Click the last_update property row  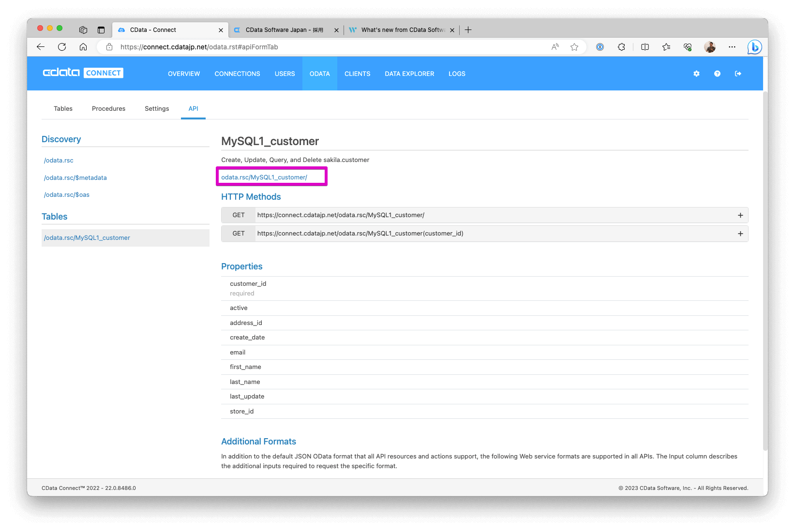[x=484, y=397]
